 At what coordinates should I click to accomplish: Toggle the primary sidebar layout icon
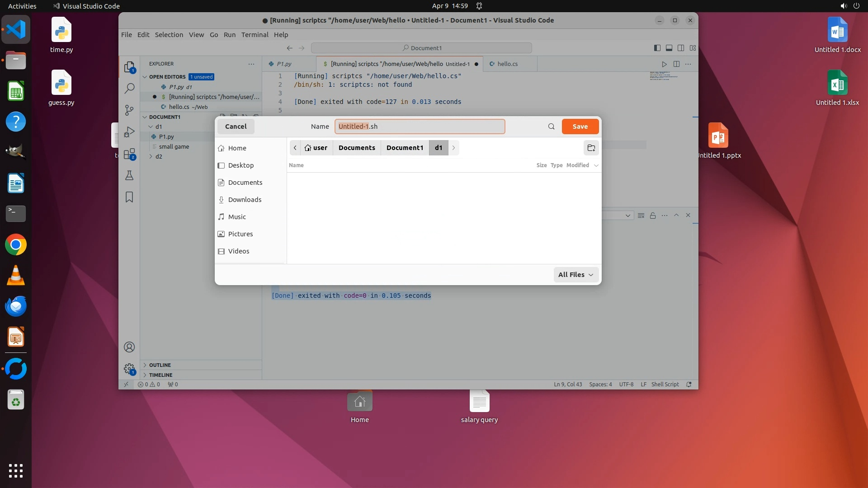point(657,48)
